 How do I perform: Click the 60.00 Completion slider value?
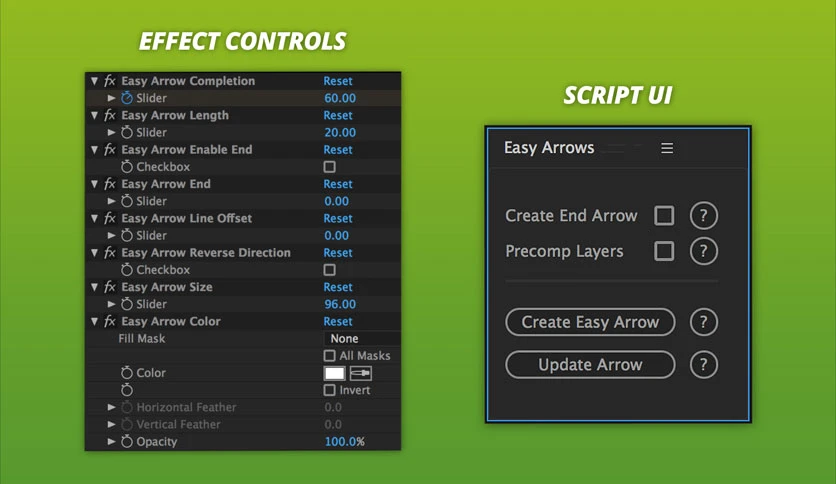click(340, 98)
